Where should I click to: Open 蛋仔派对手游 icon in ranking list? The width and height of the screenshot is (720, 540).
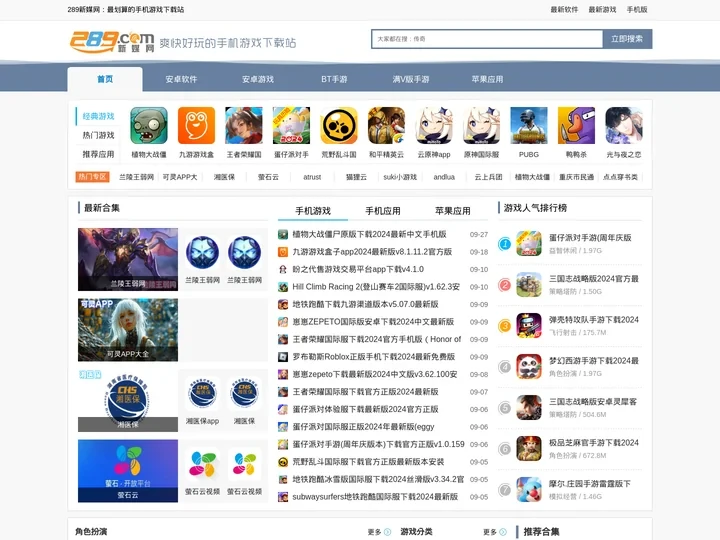(529, 243)
